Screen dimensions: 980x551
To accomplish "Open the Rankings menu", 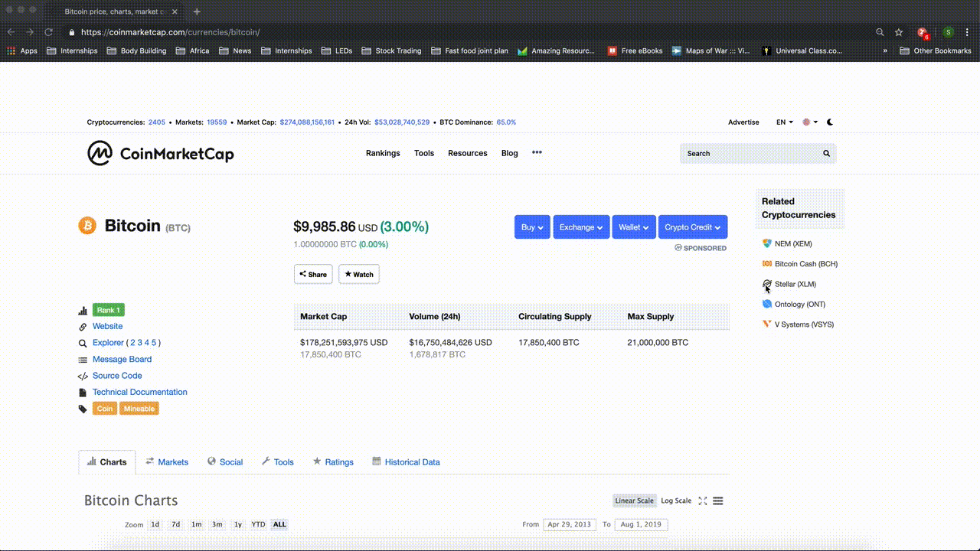I will [x=383, y=153].
